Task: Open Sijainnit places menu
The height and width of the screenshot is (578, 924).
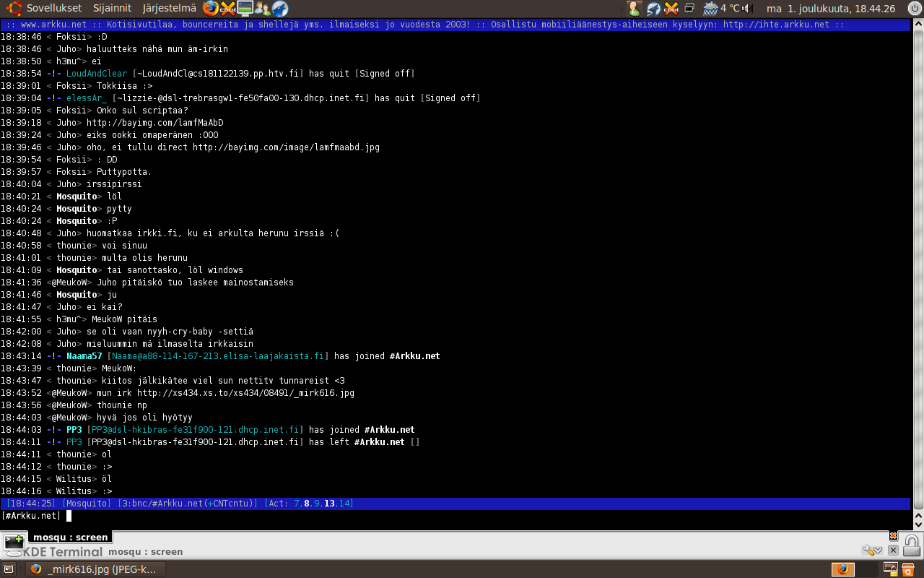Action: 112,9
